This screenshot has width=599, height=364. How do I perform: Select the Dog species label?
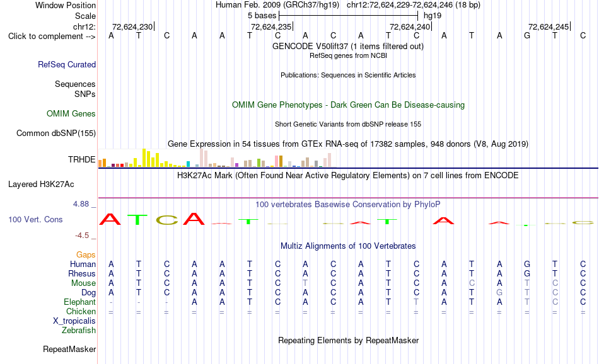tap(89, 293)
